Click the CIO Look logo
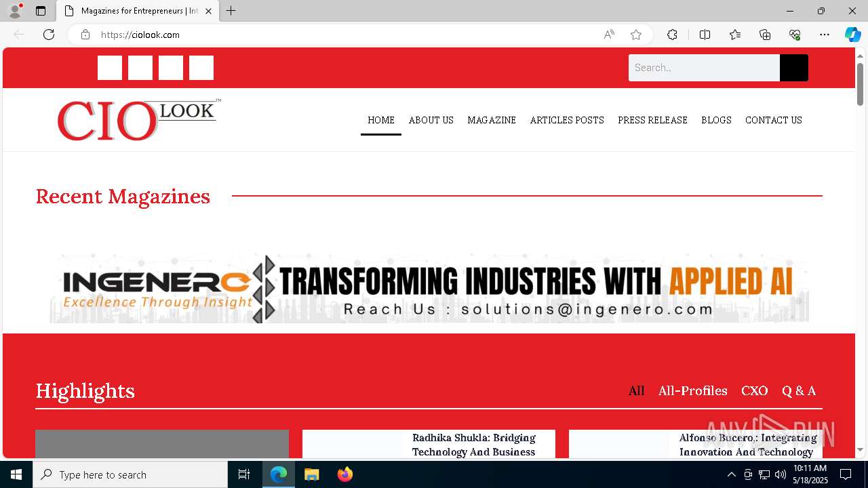868x488 pixels. pyautogui.click(x=139, y=120)
